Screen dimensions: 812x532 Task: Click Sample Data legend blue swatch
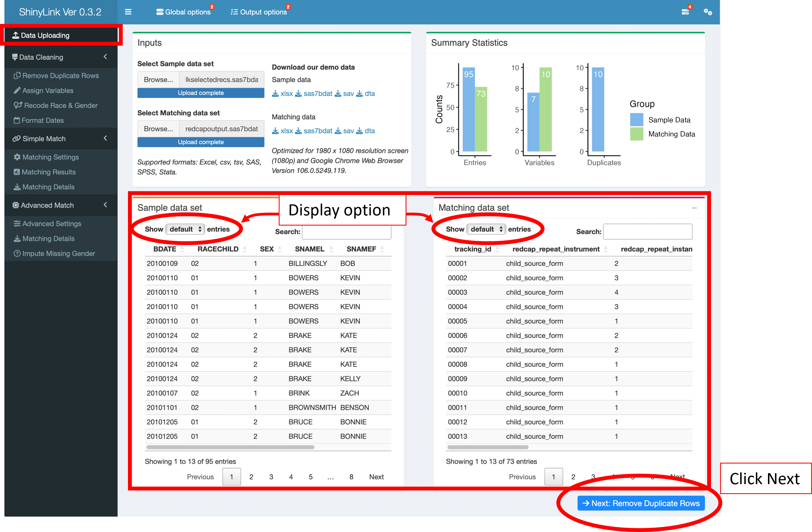pos(637,120)
